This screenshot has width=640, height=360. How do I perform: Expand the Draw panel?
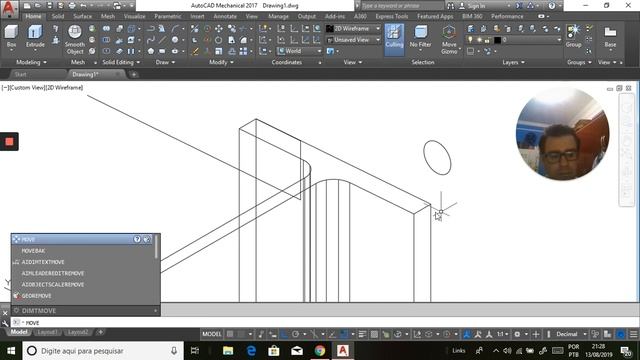(x=165, y=62)
